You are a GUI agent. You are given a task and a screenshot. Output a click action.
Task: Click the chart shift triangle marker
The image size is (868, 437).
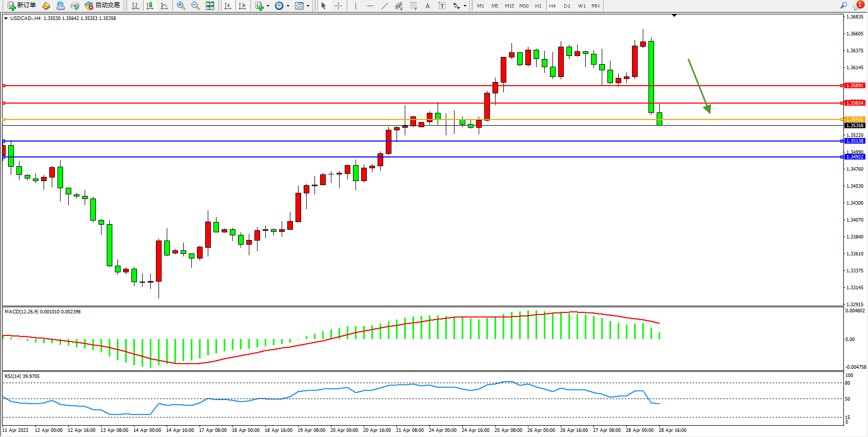(x=674, y=16)
